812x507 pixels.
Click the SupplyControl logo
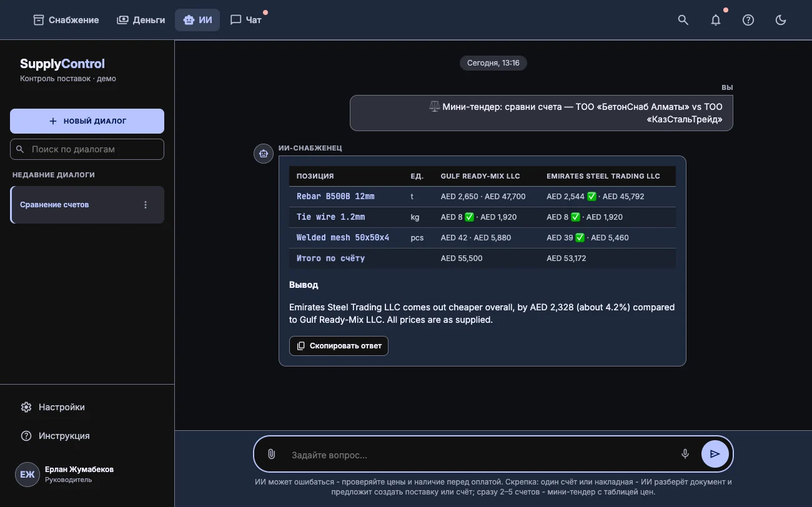pyautogui.click(x=62, y=64)
